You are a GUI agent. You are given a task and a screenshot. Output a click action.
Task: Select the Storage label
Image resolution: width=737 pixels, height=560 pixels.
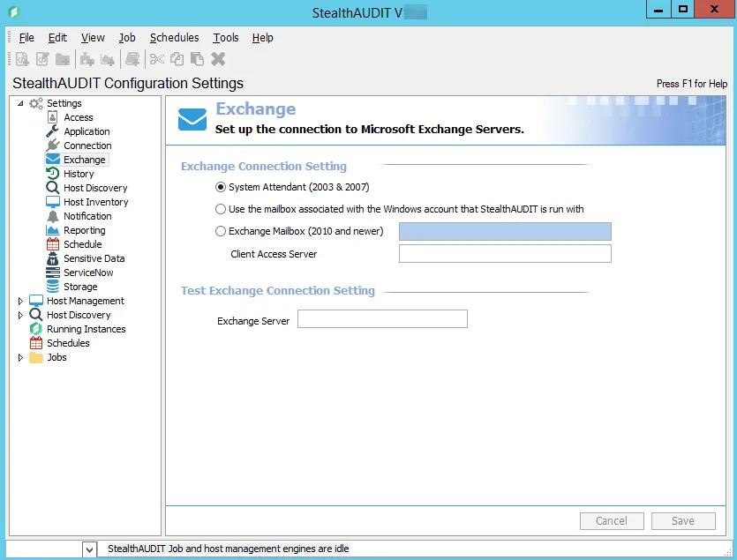[x=80, y=287]
